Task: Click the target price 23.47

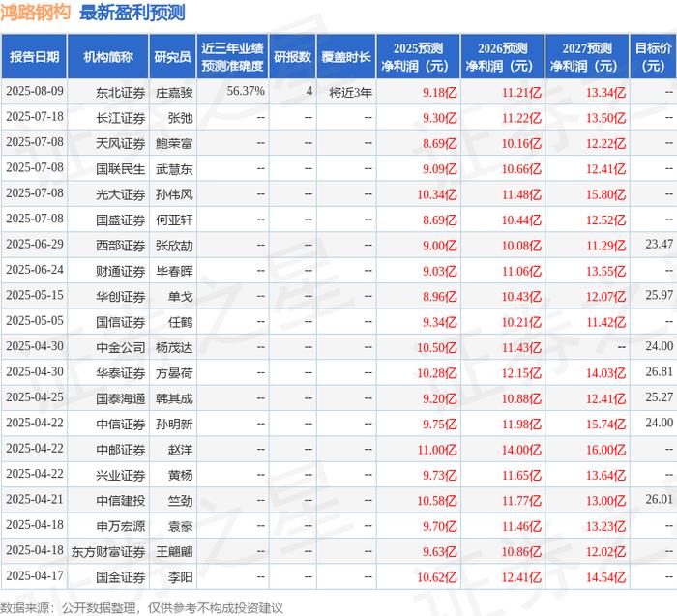Action: click(660, 245)
